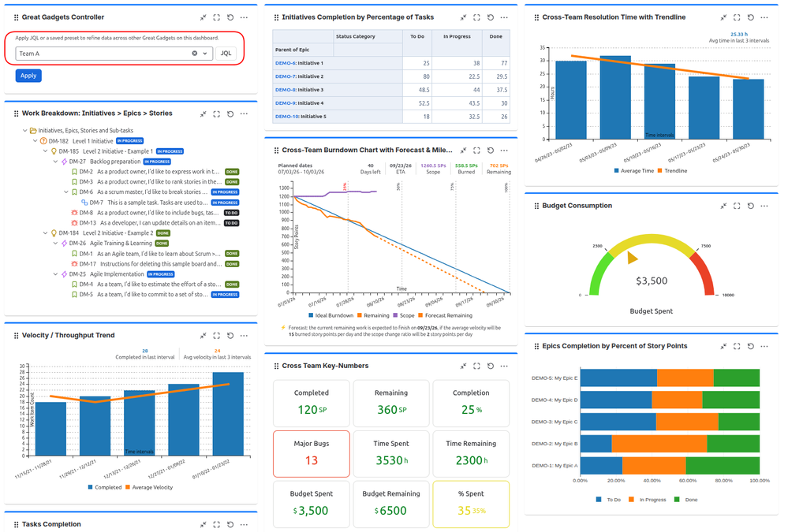Maximize the Great Gadgets Controller gadget
Screen dimensions: 788x532
(217, 17)
